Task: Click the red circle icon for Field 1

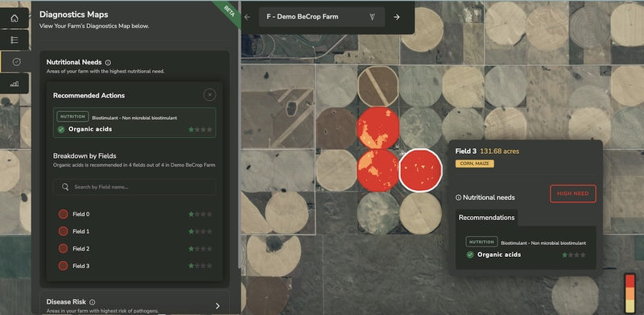Action: coord(63,231)
